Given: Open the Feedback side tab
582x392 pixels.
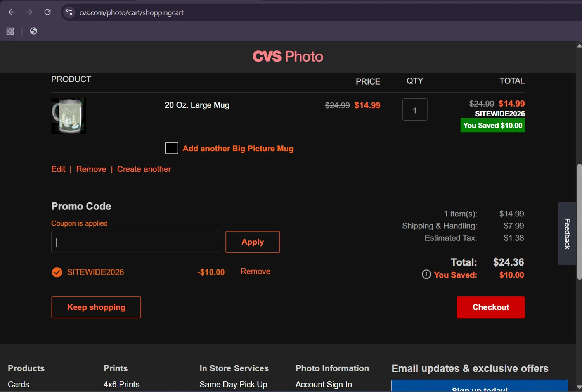Looking at the screenshot, I should [567, 234].
